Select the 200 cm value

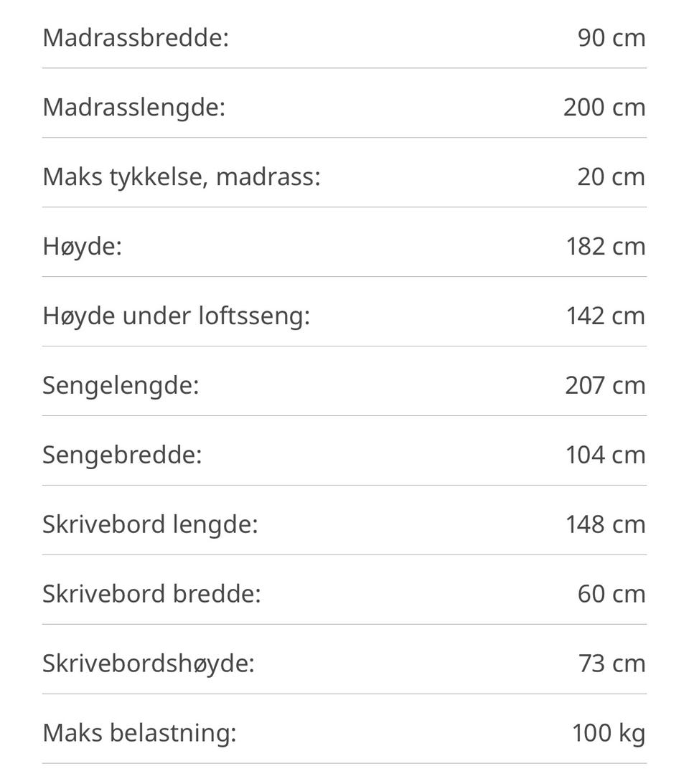point(604,107)
